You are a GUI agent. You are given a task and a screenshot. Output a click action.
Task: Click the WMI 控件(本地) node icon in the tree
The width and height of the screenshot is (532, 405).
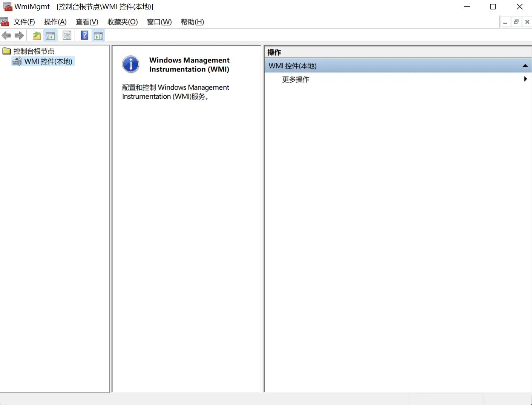click(x=17, y=61)
